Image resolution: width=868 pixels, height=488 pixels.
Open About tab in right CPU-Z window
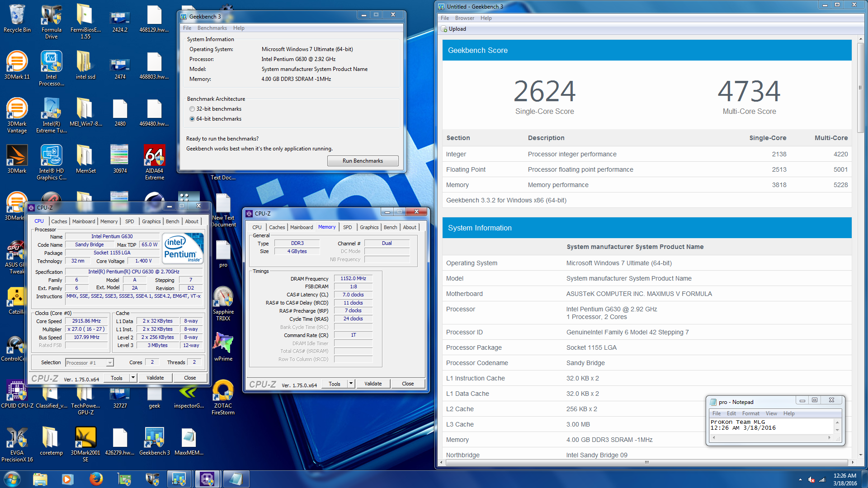tap(410, 227)
